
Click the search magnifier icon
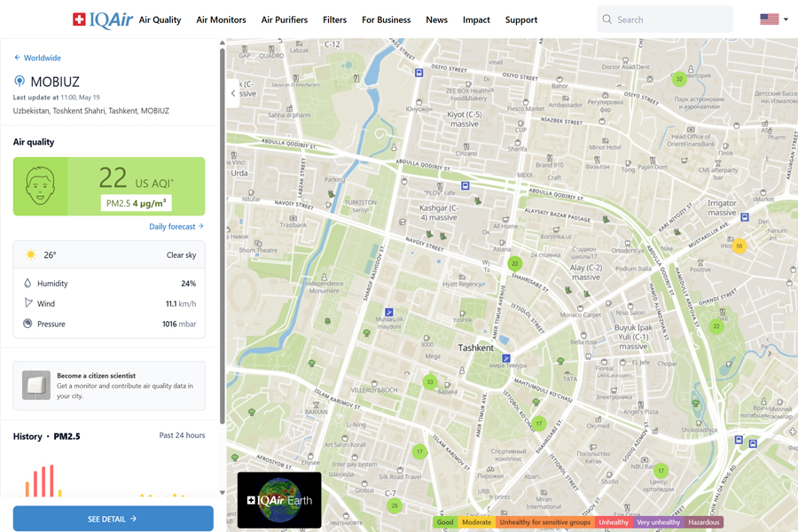click(x=607, y=20)
